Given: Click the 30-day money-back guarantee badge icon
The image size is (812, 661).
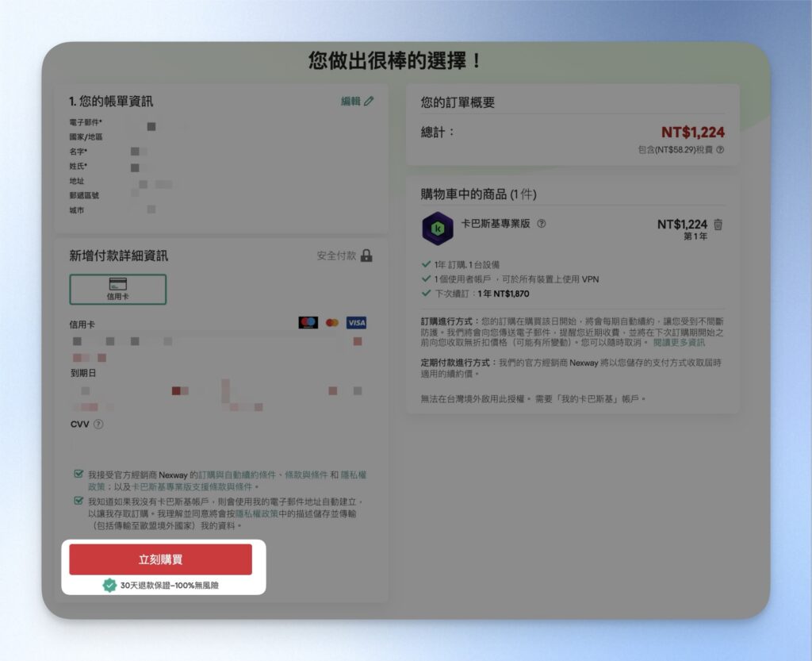Looking at the screenshot, I should click(x=109, y=586).
